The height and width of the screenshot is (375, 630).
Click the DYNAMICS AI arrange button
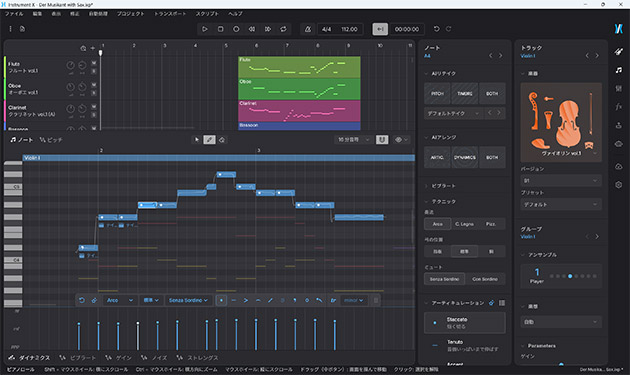[x=465, y=158]
